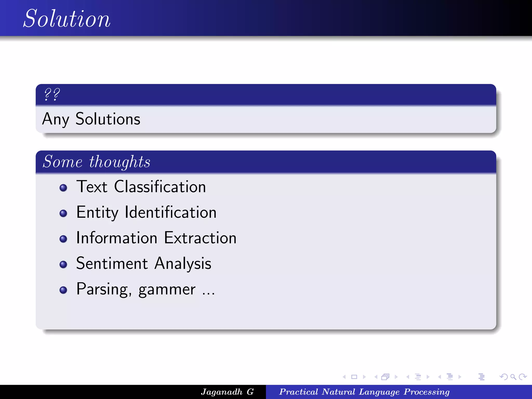The image size is (532, 399).
Task: Click the Parsing, gammer ... bullet text
Action: tap(145, 289)
